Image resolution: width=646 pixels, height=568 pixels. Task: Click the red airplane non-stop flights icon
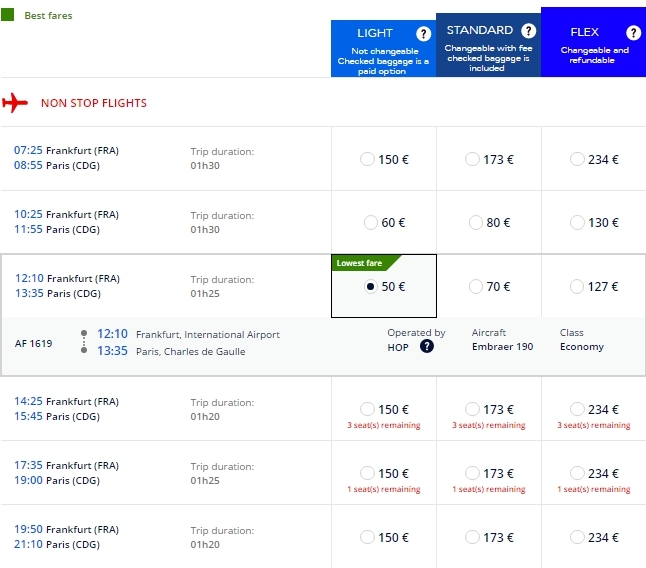pyautogui.click(x=16, y=103)
